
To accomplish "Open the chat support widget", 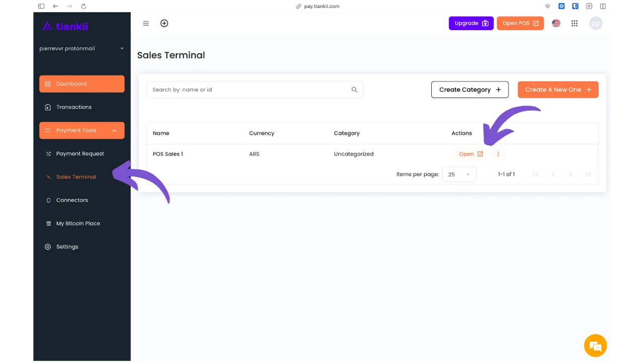I will (x=595, y=345).
